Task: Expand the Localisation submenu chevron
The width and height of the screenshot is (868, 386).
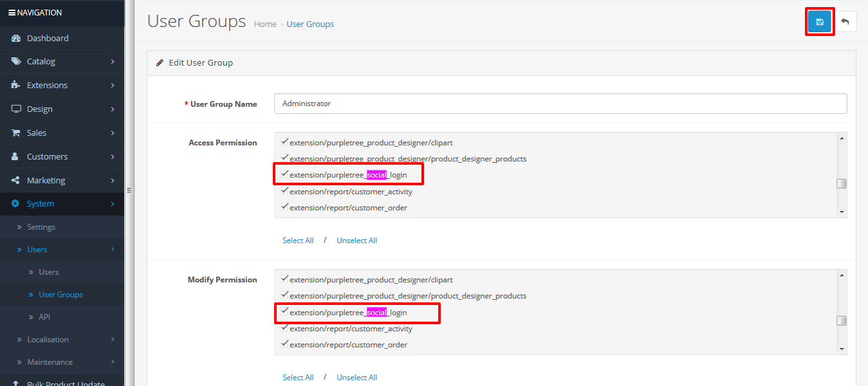Action: point(113,339)
